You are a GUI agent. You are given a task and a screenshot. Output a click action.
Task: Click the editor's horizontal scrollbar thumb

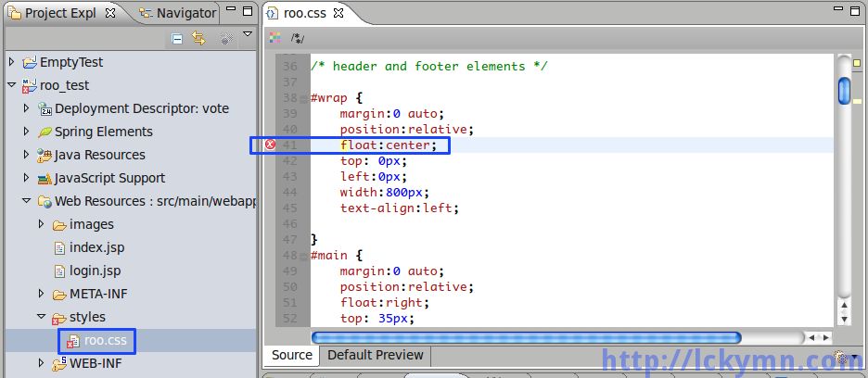(x=526, y=337)
